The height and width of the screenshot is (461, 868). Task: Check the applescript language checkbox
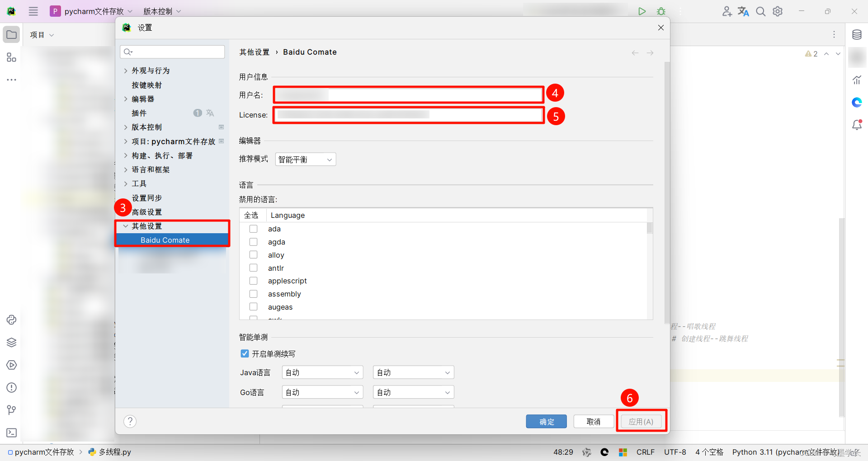pyautogui.click(x=254, y=281)
